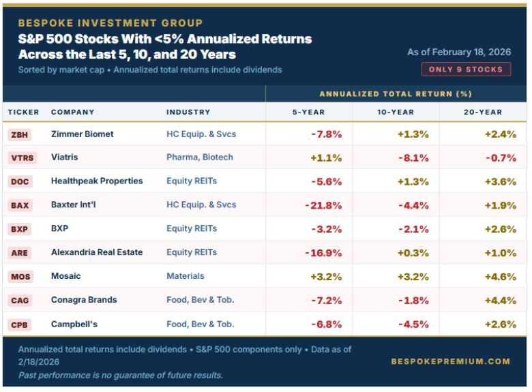Select the MOS ticker badge

[20, 277]
